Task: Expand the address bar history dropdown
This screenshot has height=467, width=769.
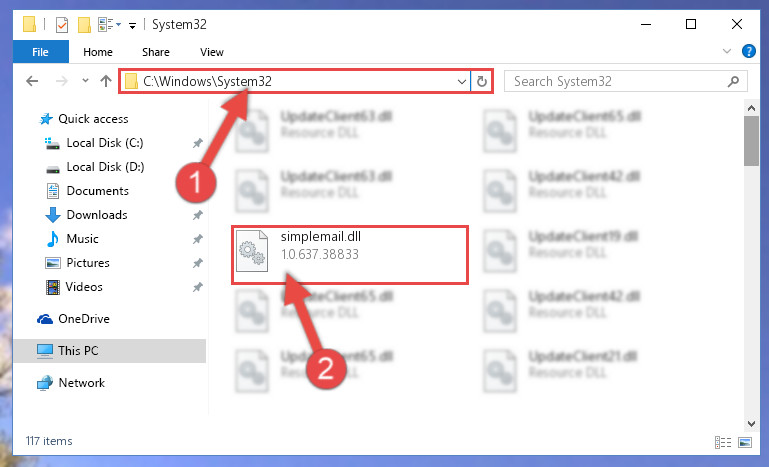Action: coord(461,81)
